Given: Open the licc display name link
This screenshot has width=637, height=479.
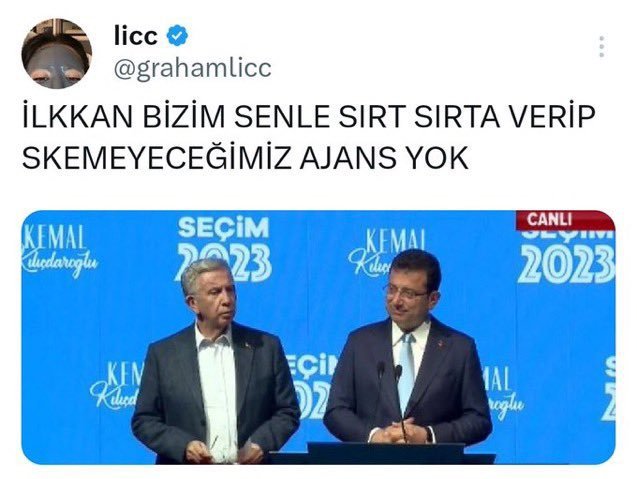Looking at the screenshot, I should (x=136, y=36).
